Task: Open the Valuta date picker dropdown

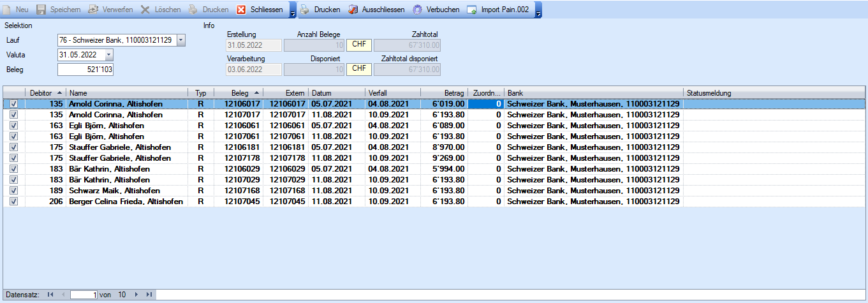Action: click(x=108, y=55)
